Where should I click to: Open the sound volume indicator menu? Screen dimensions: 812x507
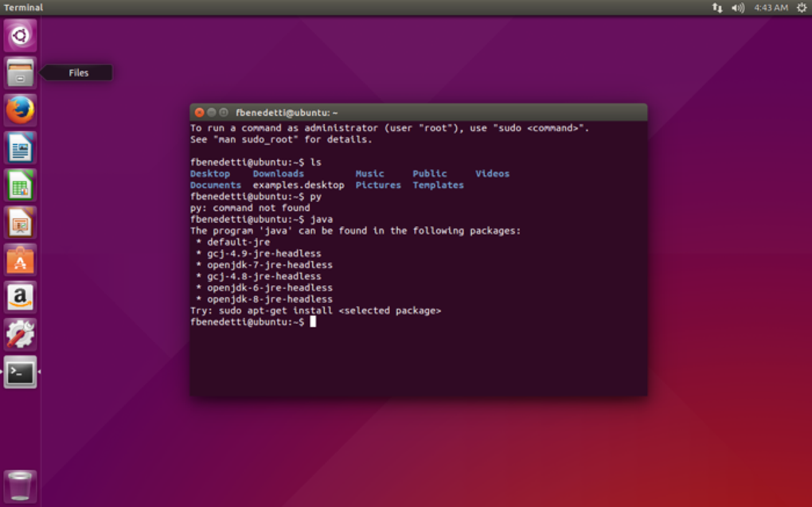[738, 7]
